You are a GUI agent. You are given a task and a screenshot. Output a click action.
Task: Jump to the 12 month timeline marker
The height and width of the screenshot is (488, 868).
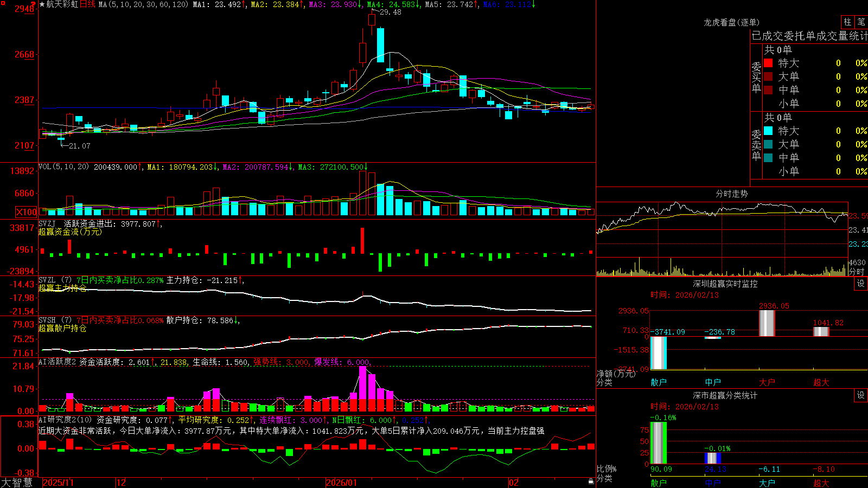(x=122, y=483)
